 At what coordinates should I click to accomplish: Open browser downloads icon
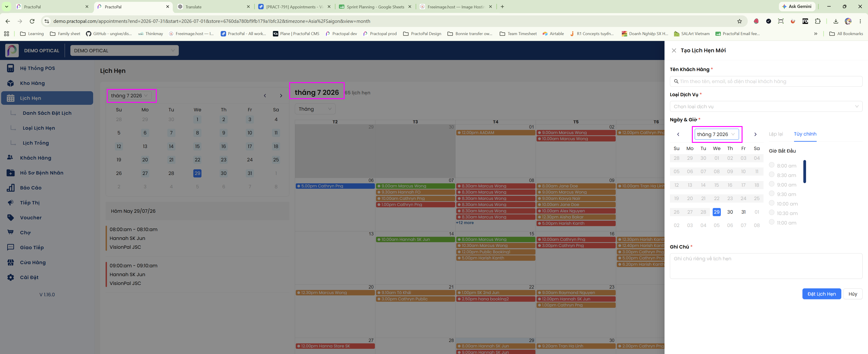point(836,21)
